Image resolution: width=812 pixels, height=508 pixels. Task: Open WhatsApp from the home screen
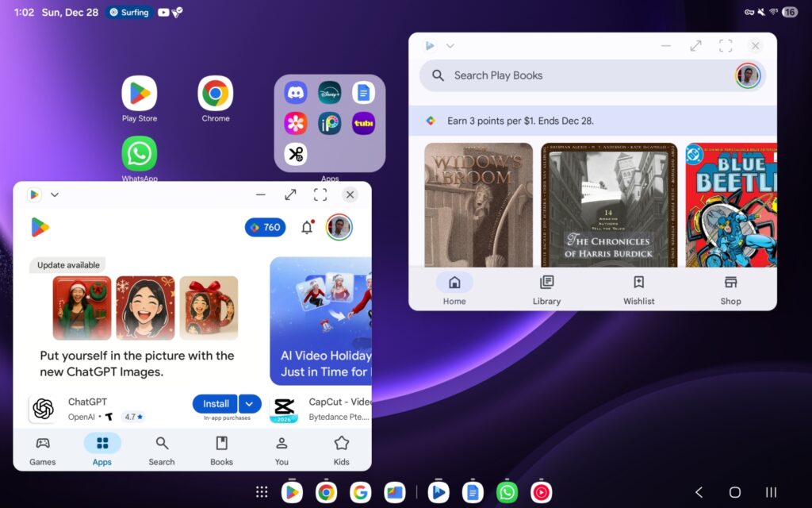pyautogui.click(x=139, y=153)
